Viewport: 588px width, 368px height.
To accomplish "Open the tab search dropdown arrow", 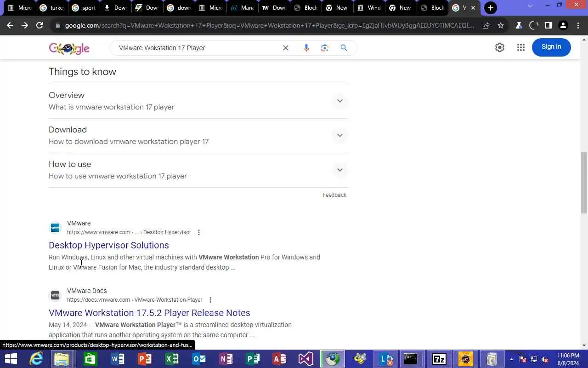I will pos(530,6).
